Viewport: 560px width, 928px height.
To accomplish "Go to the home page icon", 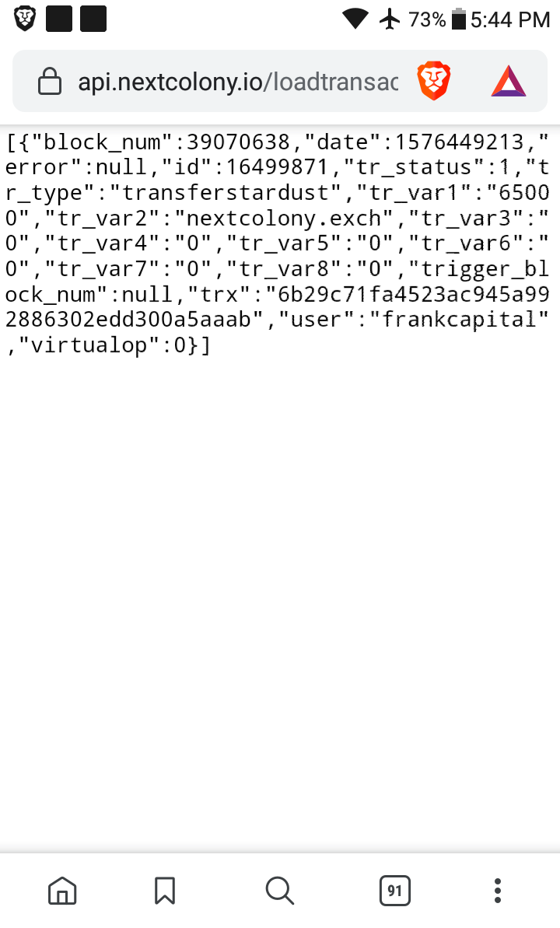I will click(62, 890).
